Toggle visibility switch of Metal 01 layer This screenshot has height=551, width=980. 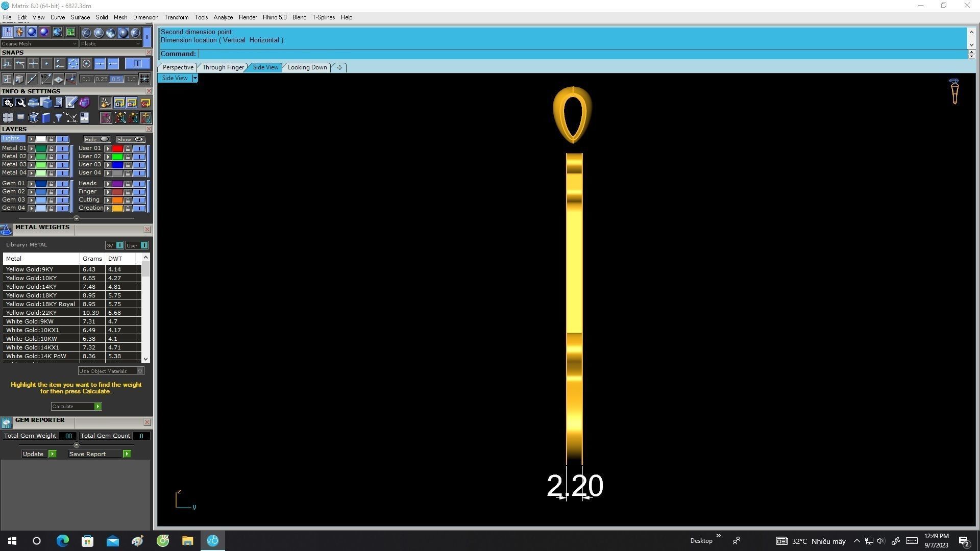pos(63,148)
